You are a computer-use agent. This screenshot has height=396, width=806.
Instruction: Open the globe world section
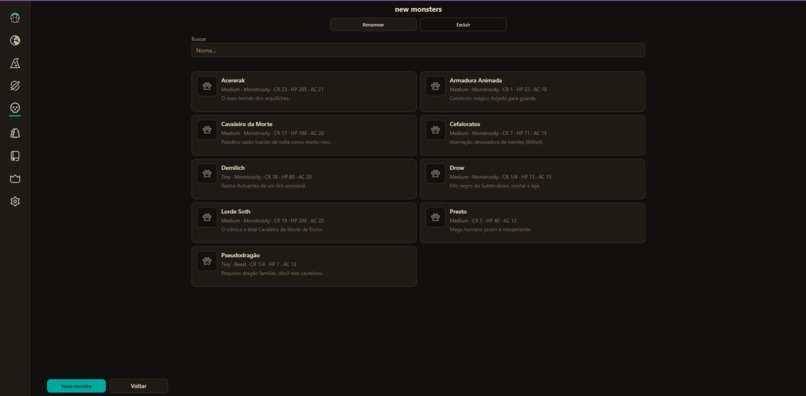[x=15, y=41]
